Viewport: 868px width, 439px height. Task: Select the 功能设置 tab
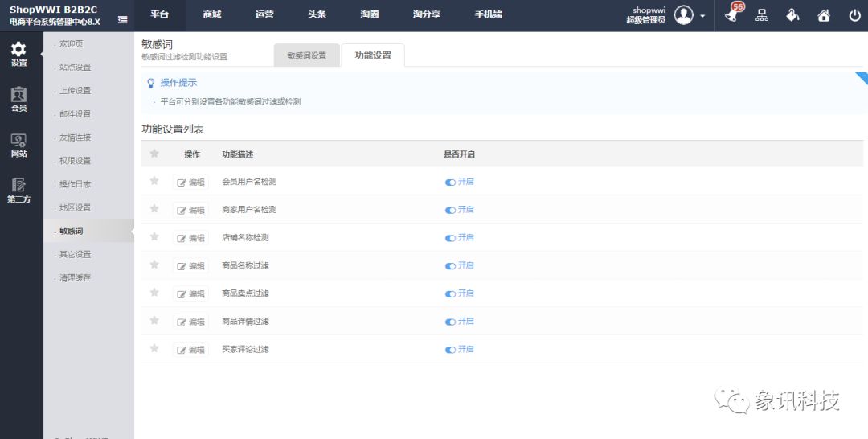pos(373,55)
